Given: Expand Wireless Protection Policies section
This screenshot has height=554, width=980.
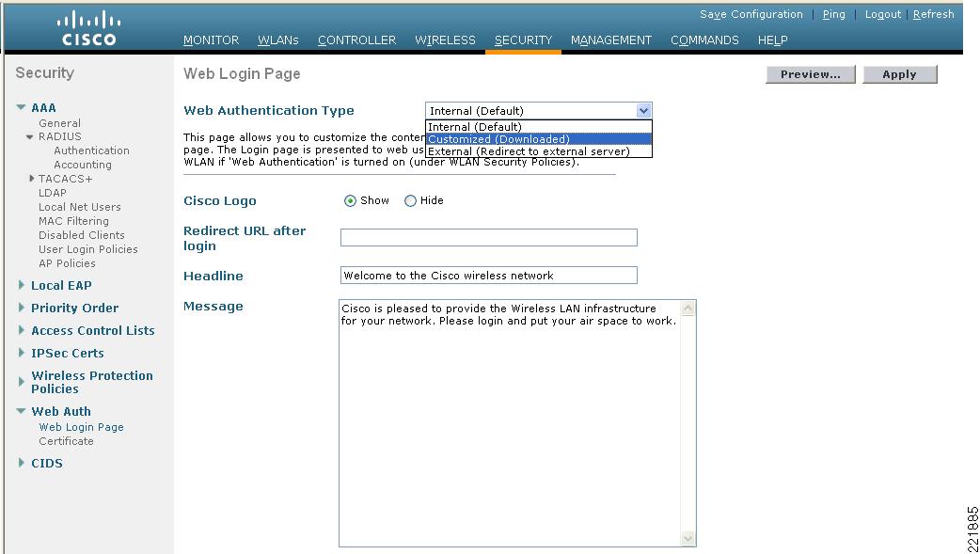Looking at the screenshot, I should (22, 382).
